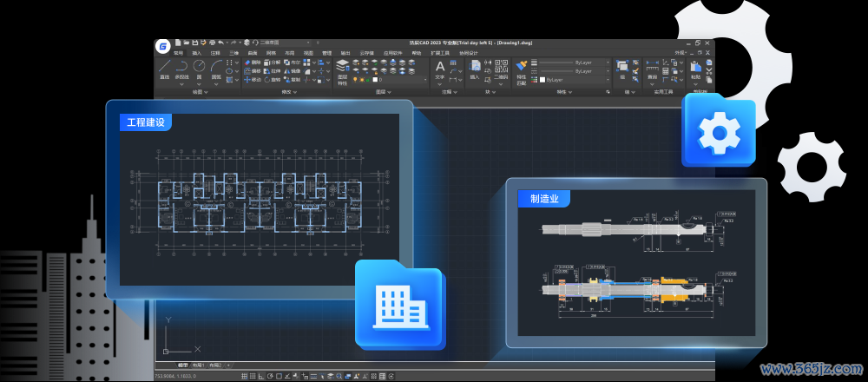This screenshot has height=382, width=868.
Task: Switch to the 布局1 layout tab
Action: pyautogui.click(x=198, y=366)
